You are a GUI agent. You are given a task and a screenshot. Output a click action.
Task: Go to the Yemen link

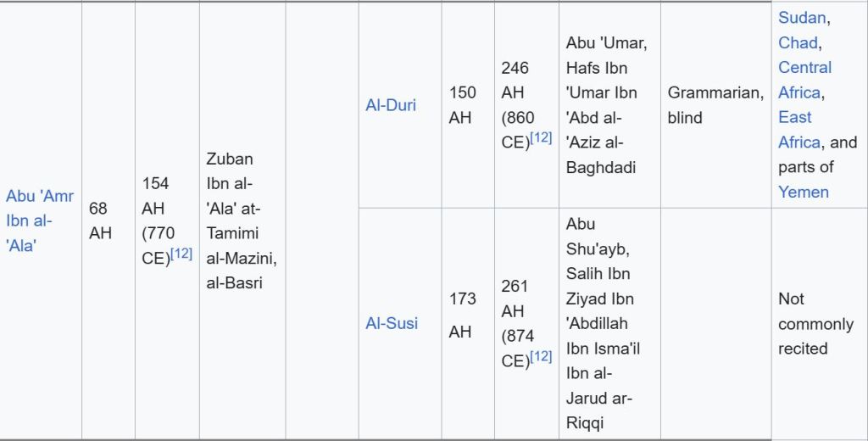coord(803,192)
